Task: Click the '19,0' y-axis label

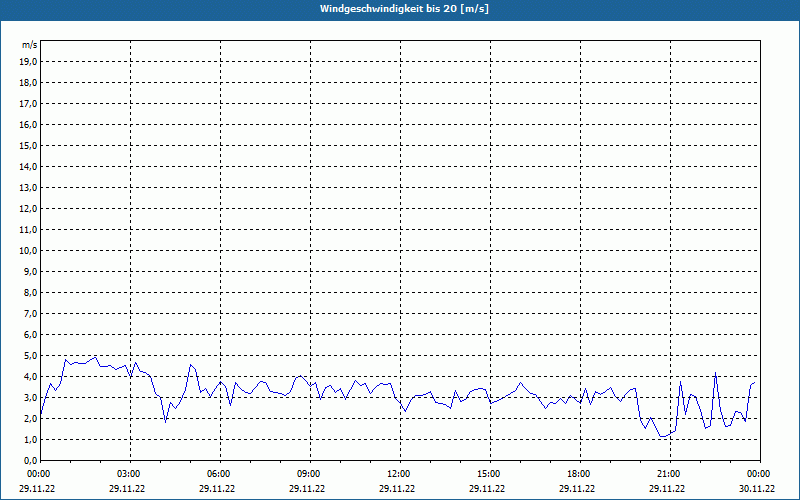Action: coord(28,62)
